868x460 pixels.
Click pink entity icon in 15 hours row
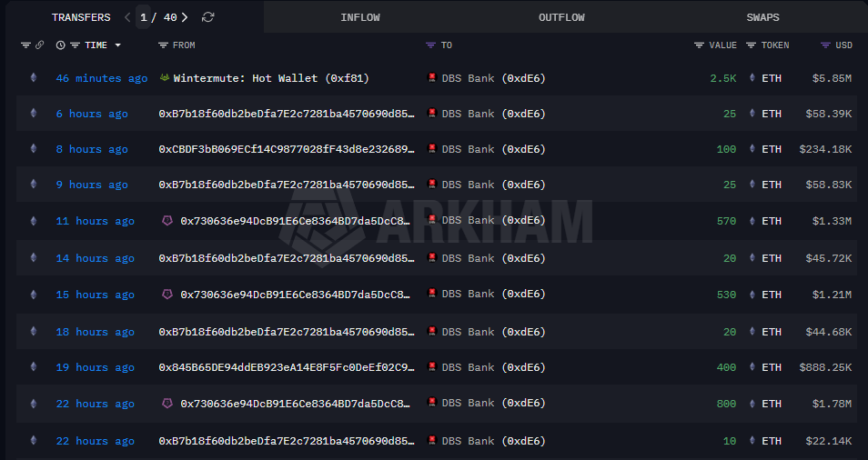(167, 295)
